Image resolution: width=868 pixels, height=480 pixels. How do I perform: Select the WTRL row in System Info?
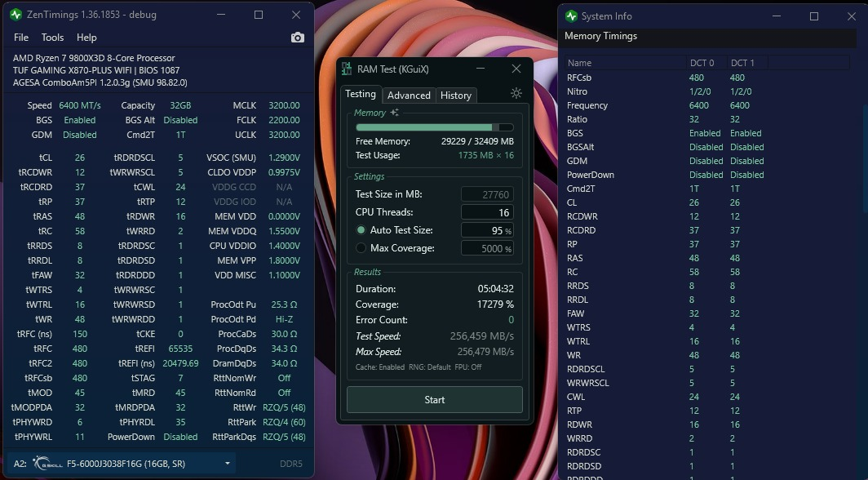point(707,341)
